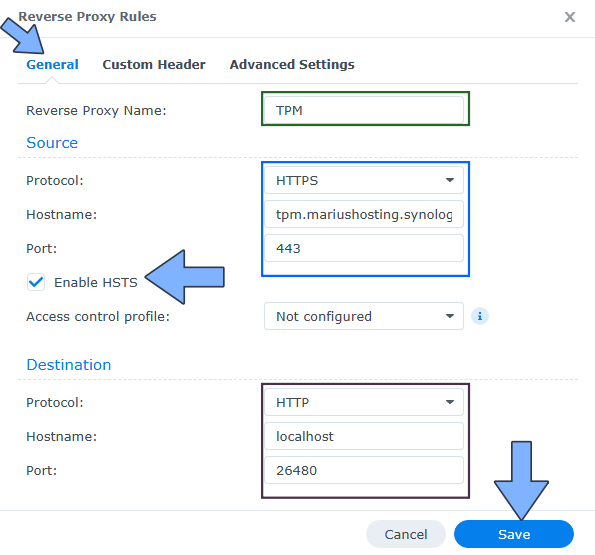Switch to the Custom Header tab
The width and height of the screenshot is (595, 555).
[154, 64]
